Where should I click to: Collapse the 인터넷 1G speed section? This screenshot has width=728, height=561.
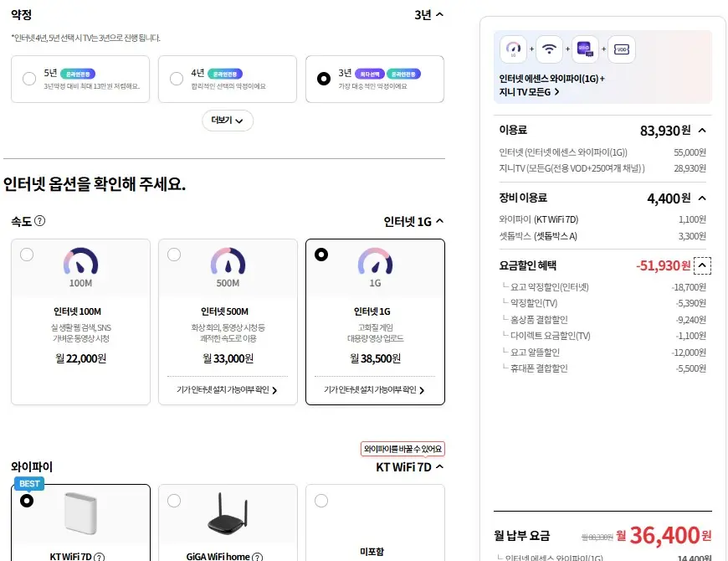click(439, 221)
